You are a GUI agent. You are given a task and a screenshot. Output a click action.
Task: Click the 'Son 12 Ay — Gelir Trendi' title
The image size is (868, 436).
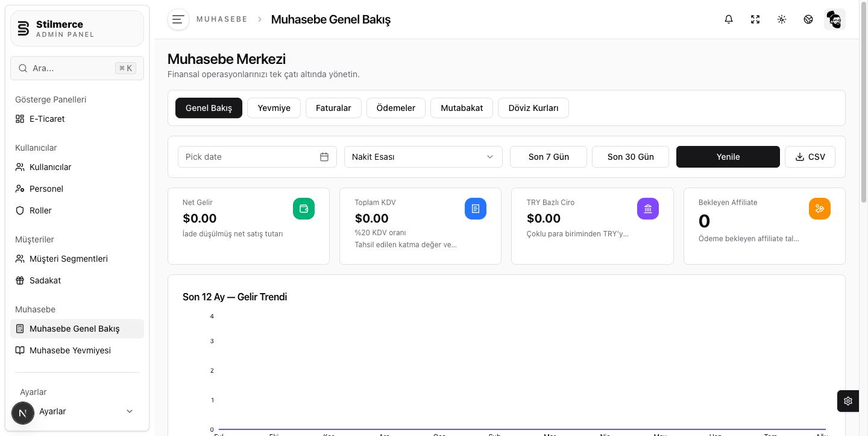pos(234,297)
